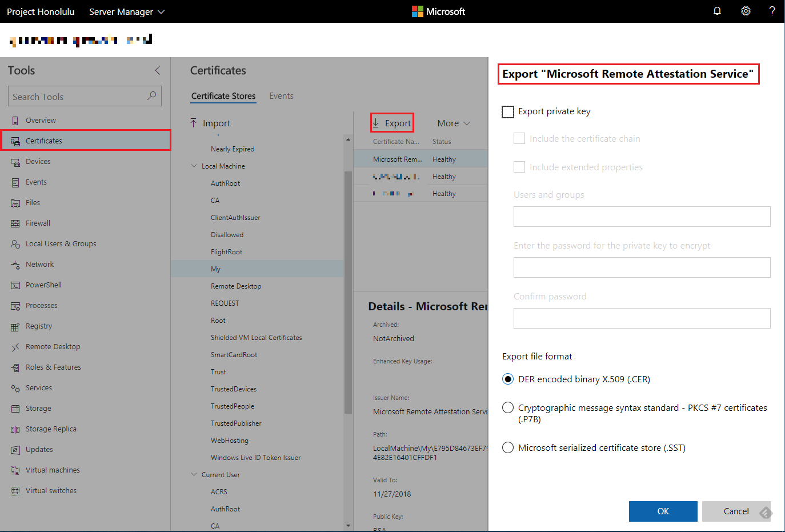Click the Virtual switches icon
The image size is (785, 532).
(x=15, y=491)
